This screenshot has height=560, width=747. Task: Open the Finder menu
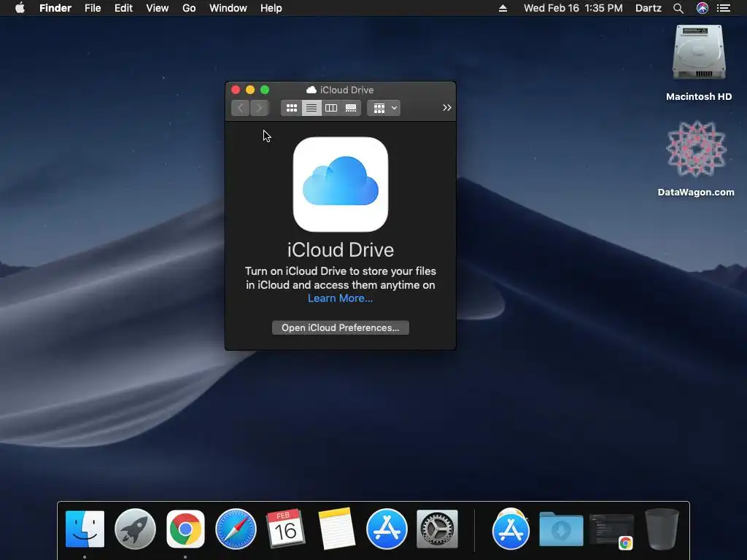pyautogui.click(x=55, y=8)
